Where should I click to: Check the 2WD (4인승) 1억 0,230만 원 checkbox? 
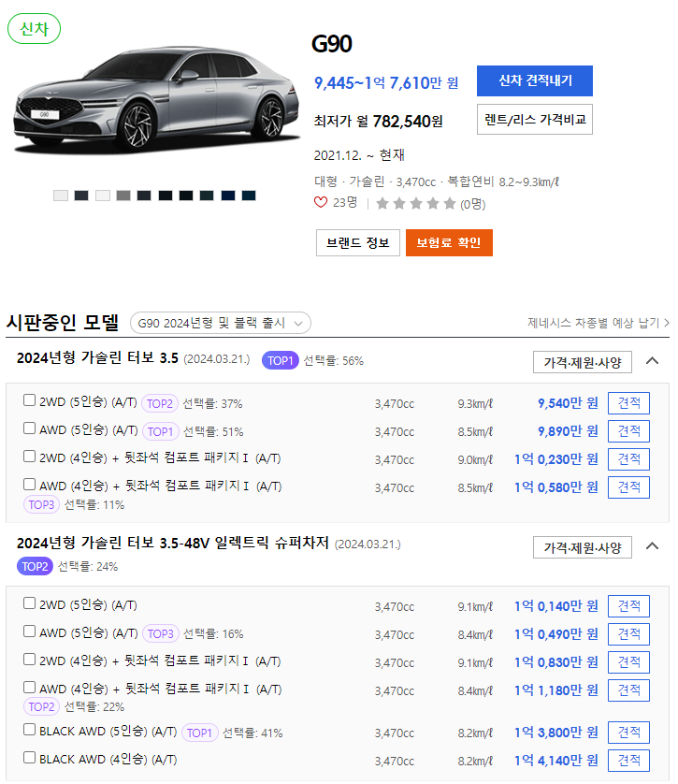[30, 456]
